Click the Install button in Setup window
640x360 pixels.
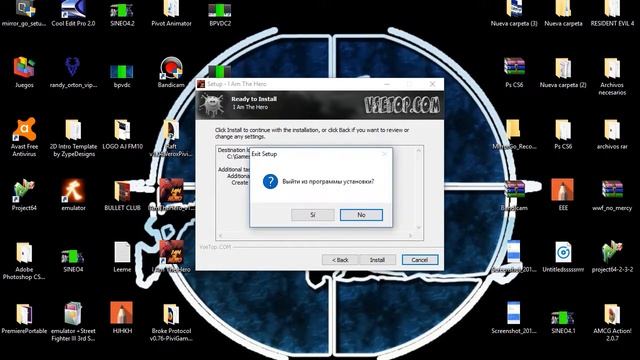(377, 260)
